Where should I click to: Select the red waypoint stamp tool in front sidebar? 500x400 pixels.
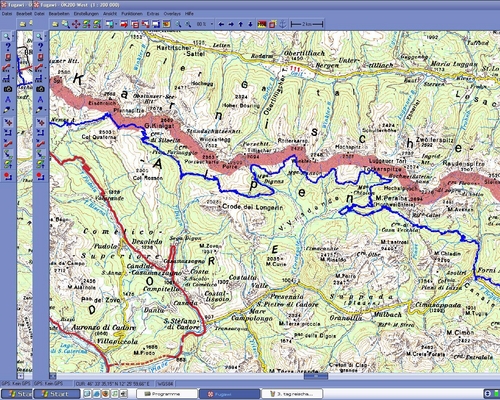click(40, 57)
